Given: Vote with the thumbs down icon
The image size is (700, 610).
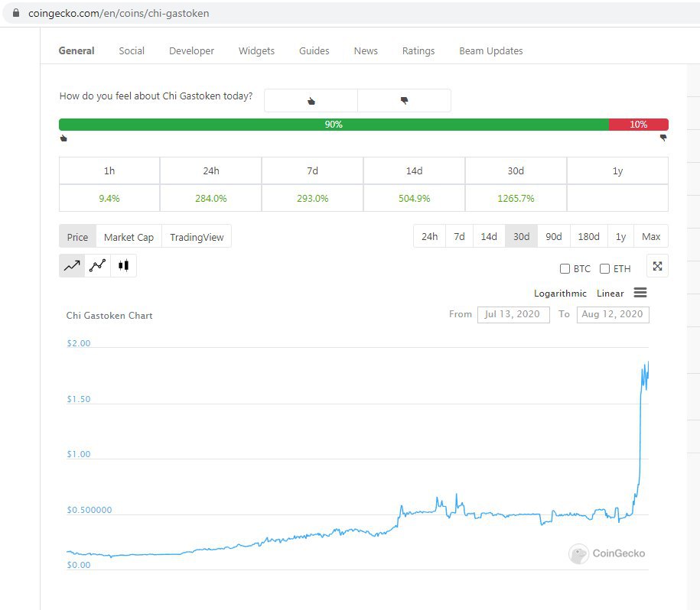Looking at the screenshot, I should point(404,101).
